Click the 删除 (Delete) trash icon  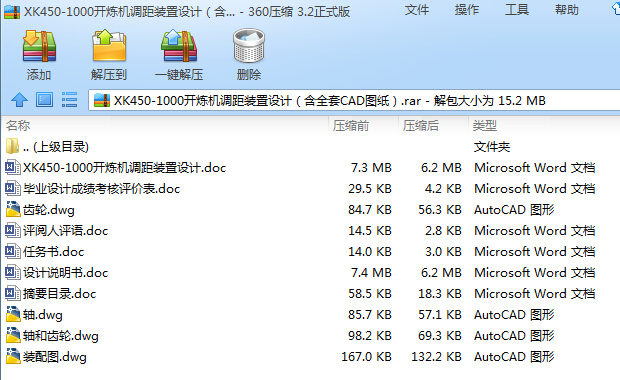click(x=249, y=46)
